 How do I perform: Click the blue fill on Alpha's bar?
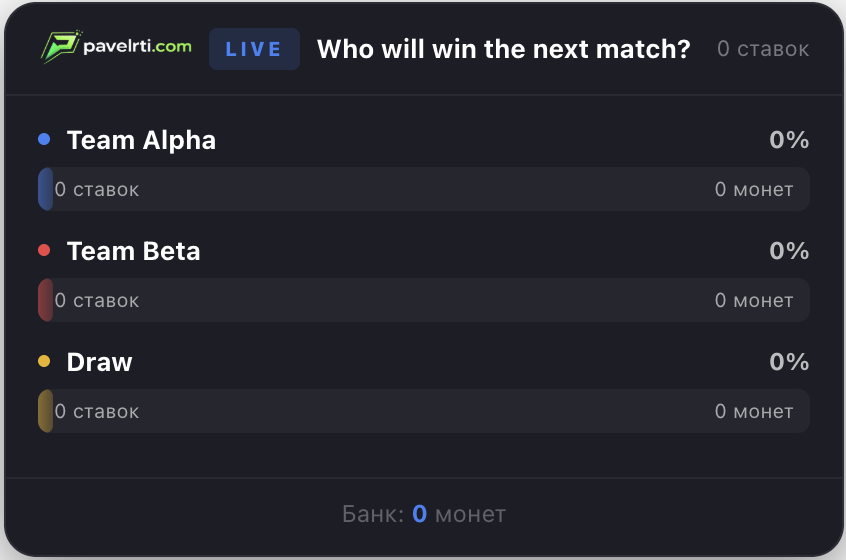point(45,189)
